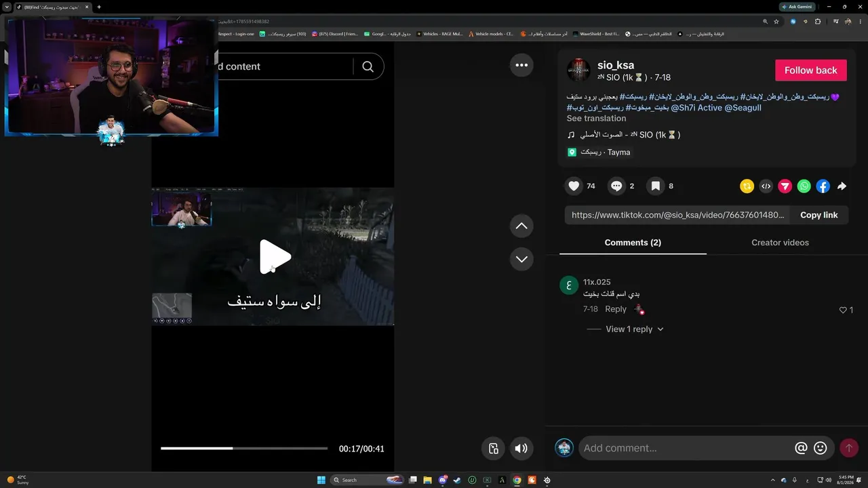Open the Chrome extensions puzzle icon
The height and width of the screenshot is (488, 868).
pos(817,21)
